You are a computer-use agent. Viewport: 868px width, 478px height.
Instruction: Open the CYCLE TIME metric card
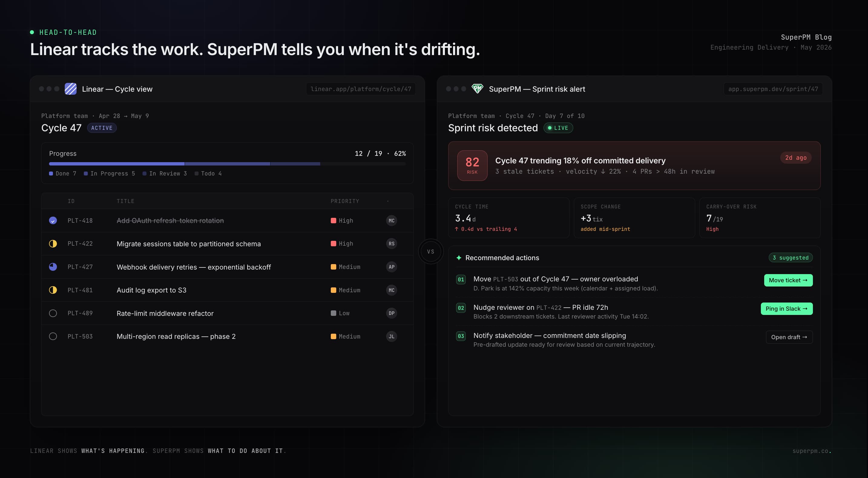click(508, 218)
